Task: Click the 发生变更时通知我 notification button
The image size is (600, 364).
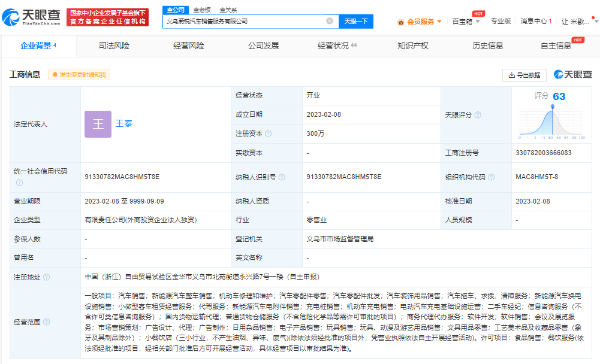Action: (80, 75)
